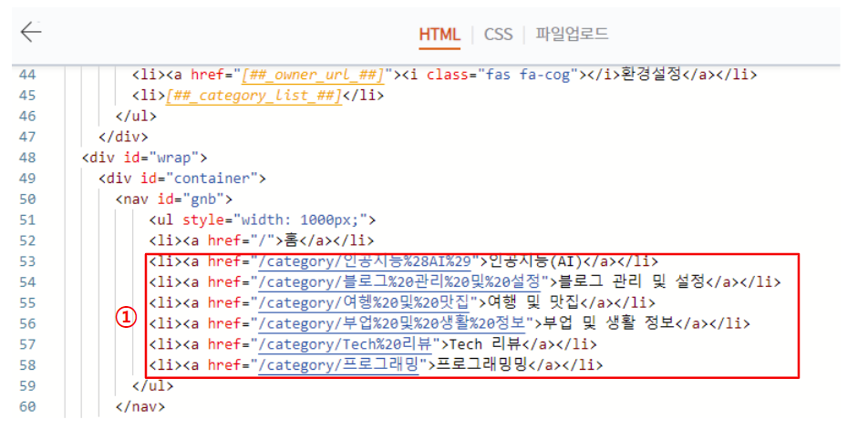Click the /category/Tech%20리뷰 href value
Screen dimensions: 868x429
pyautogui.click(x=345, y=344)
